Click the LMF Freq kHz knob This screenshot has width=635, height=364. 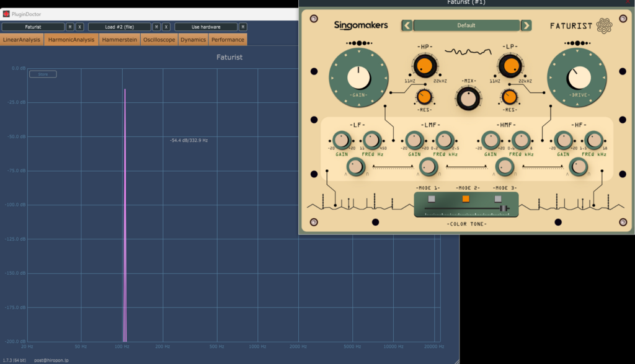444,141
